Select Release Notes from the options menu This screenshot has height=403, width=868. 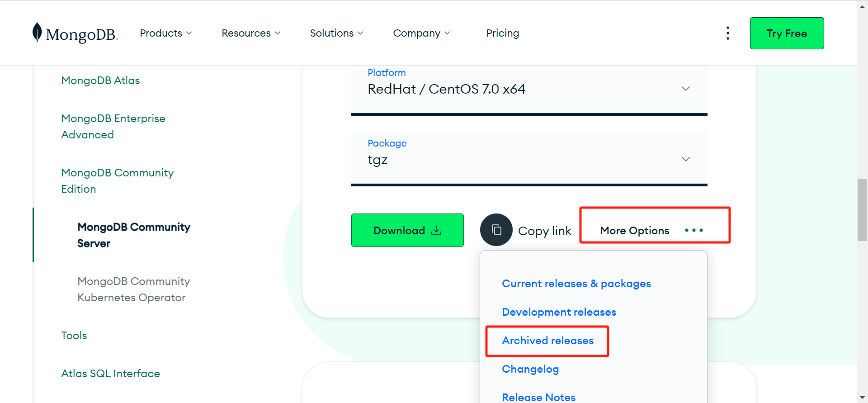click(x=538, y=397)
